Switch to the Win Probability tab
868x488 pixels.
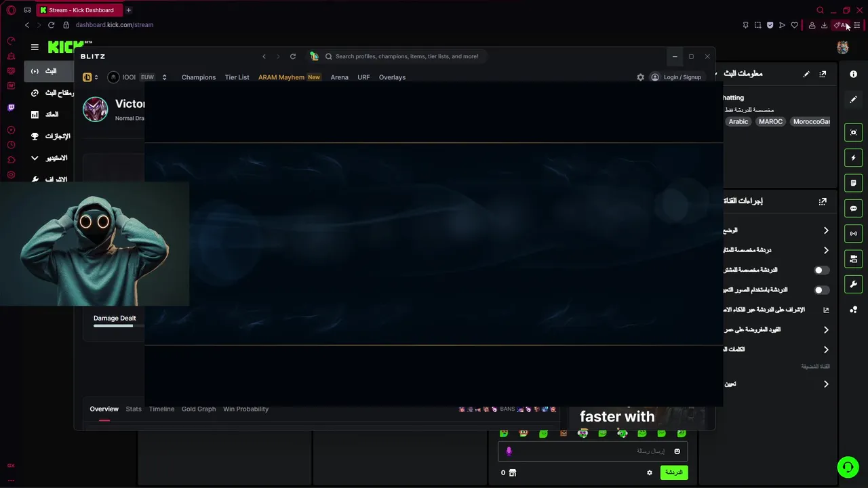pyautogui.click(x=245, y=409)
